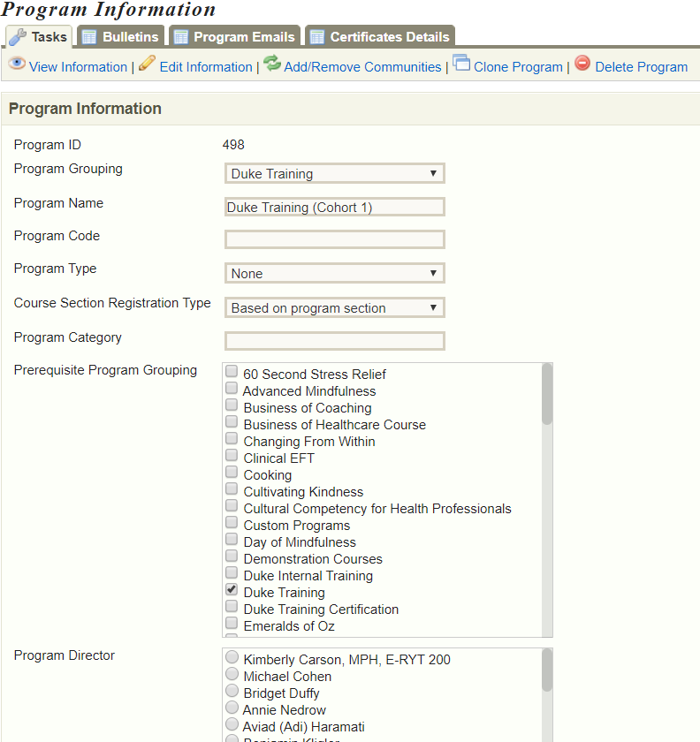This screenshot has height=742, width=700.
Task: Check the Cooking checkbox
Action: [x=232, y=472]
